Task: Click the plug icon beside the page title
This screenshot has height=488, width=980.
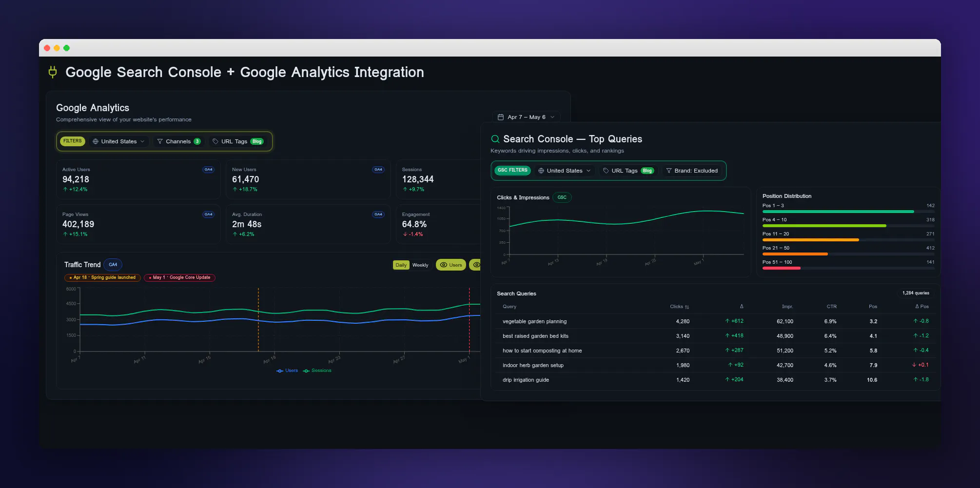Action: pyautogui.click(x=53, y=72)
